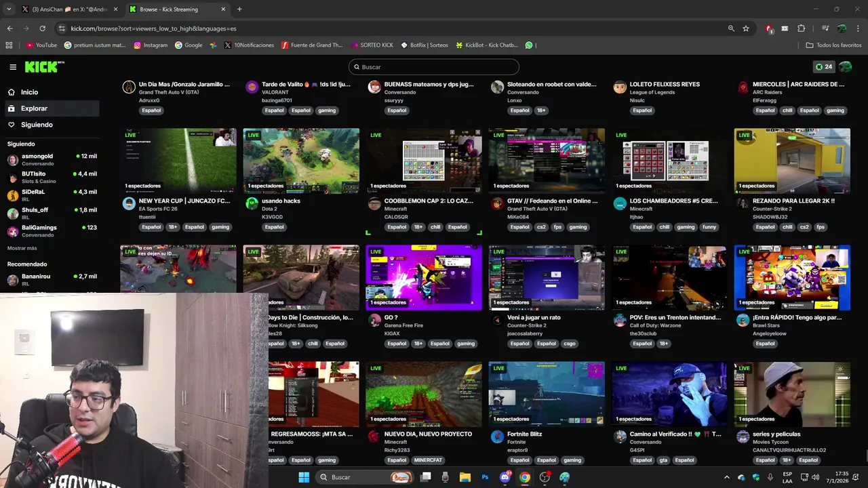Open the BotRix | Sorteos bookmark

point(425,45)
